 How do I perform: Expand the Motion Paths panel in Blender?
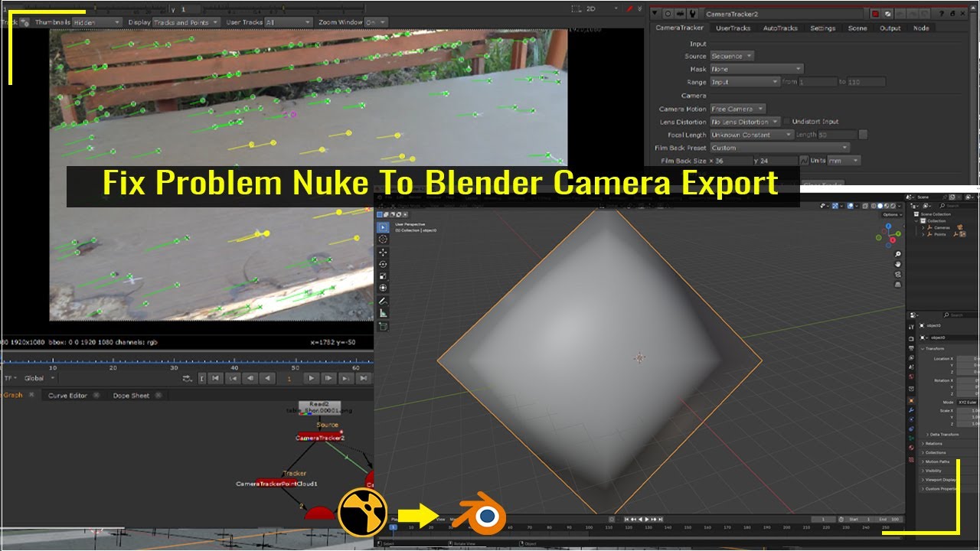click(937, 461)
